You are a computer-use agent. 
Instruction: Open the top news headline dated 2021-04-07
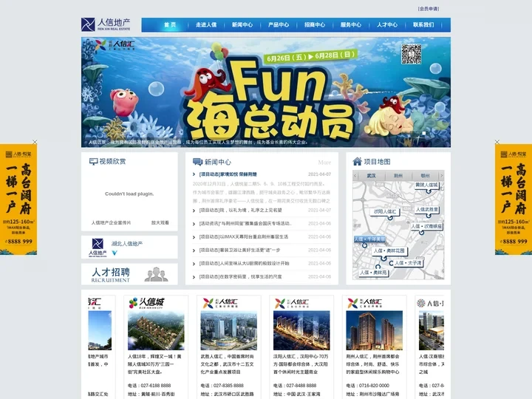[x=228, y=174]
